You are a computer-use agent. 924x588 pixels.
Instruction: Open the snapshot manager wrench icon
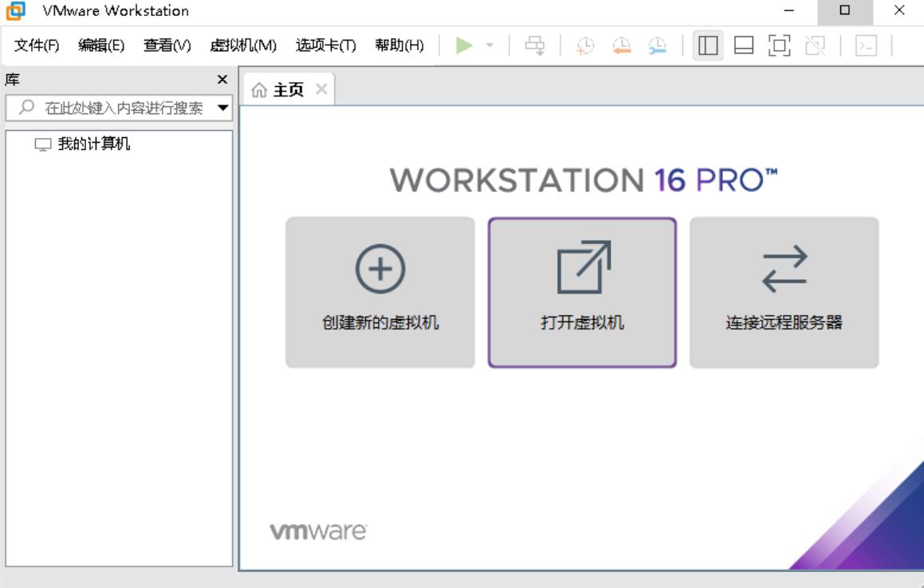coord(657,45)
